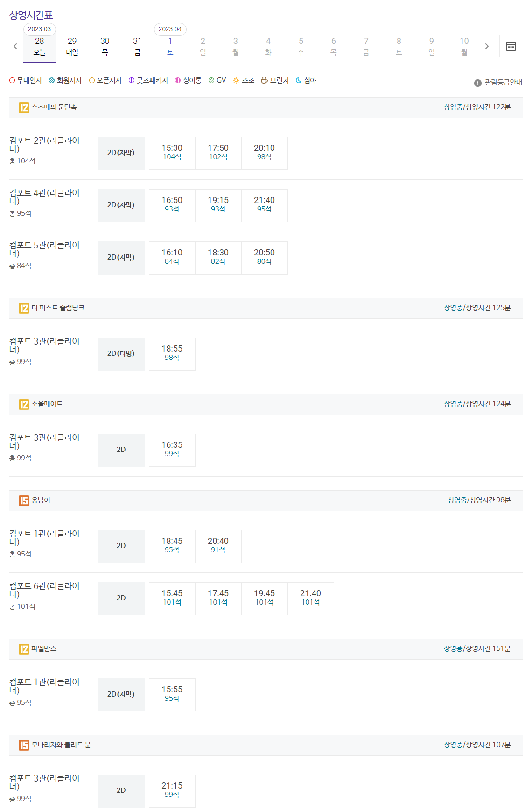532x810 pixels.
Task: Open the calendar date picker icon
Action: pyautogui.click(x=511, y=46)
